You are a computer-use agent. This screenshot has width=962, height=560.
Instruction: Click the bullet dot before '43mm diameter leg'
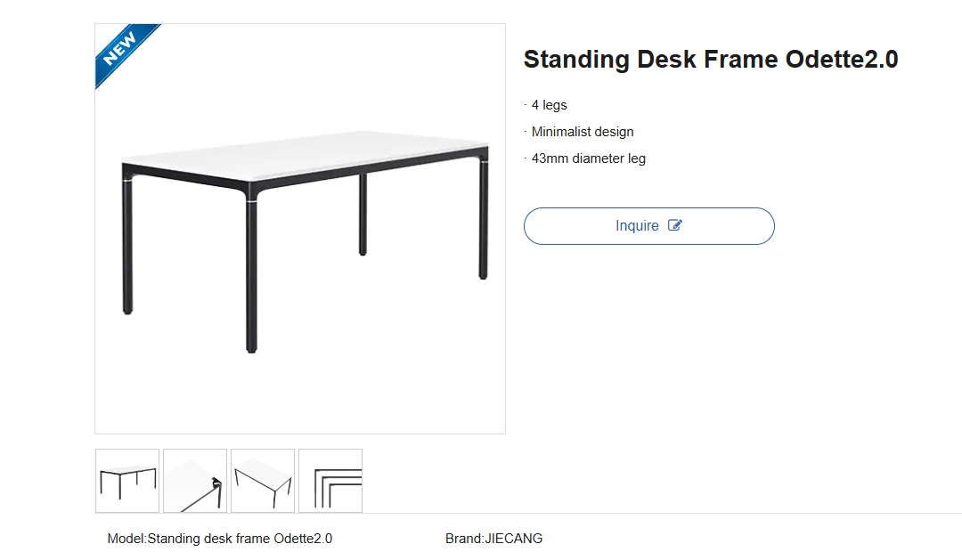point(526,158)
